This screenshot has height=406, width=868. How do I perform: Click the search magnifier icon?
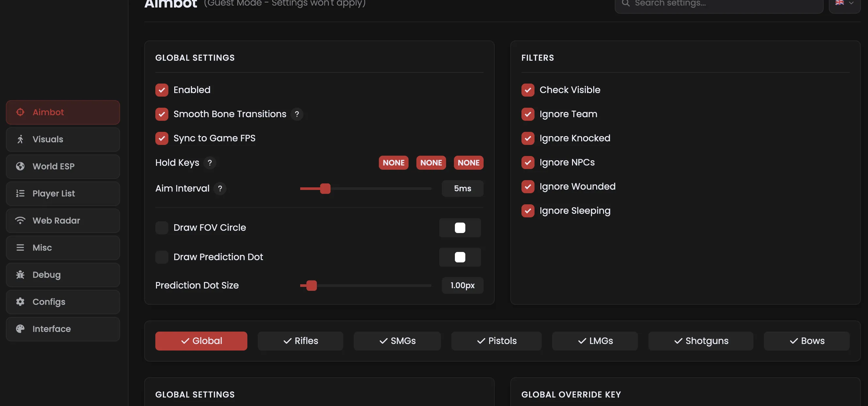pyautogui.click(x=626, y=3)
